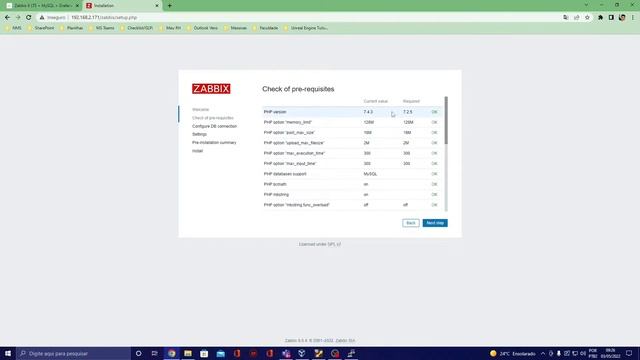Image resolution: width=640 pixels, height=360 pixels.
Task: Click the Welcome step in sidebar
Action: click(200, 109)
